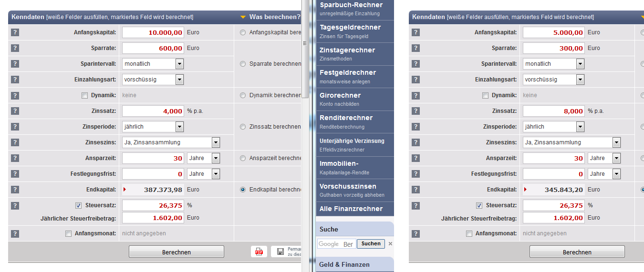Expand Ansparzeit Jahre unit dropdown on left
The height and width of the screenshot is (272, 644).
(204, 158)
